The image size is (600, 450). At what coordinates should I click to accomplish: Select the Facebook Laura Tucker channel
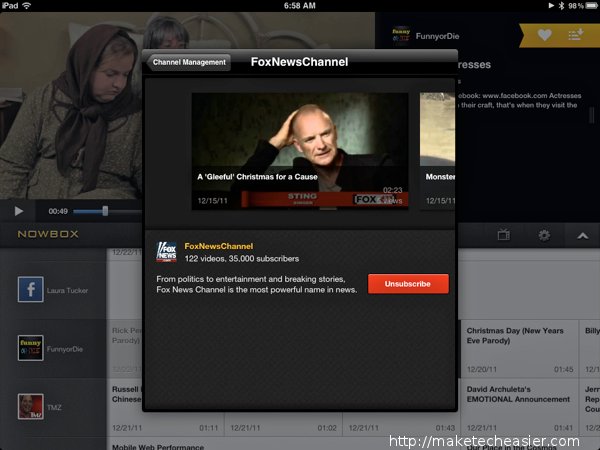53,290
